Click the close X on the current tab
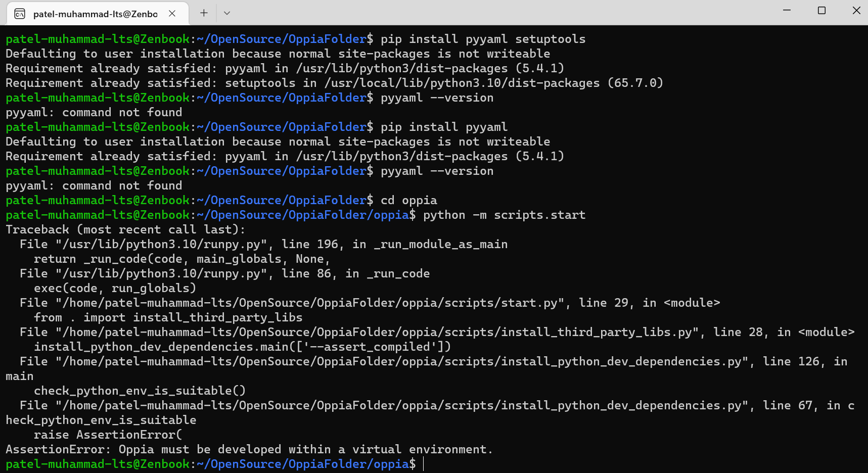Screen dimensions: 868x473 click(x=172, y=14)
